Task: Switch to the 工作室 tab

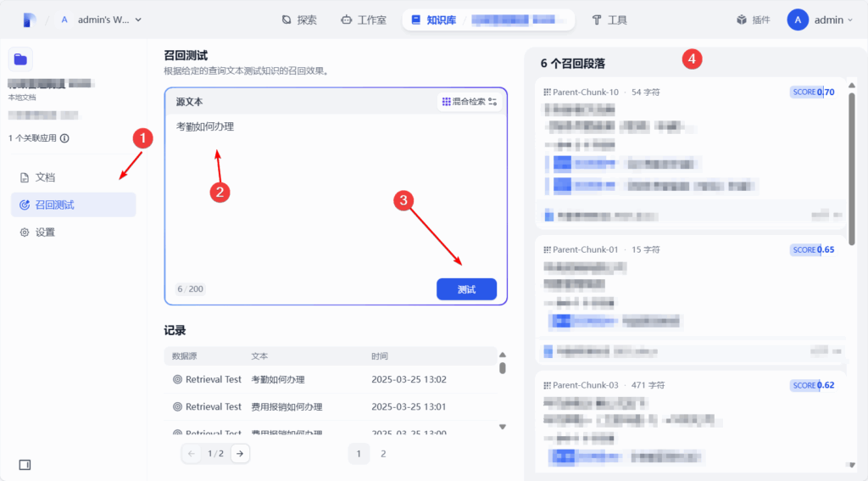Action: coord(364,20)
